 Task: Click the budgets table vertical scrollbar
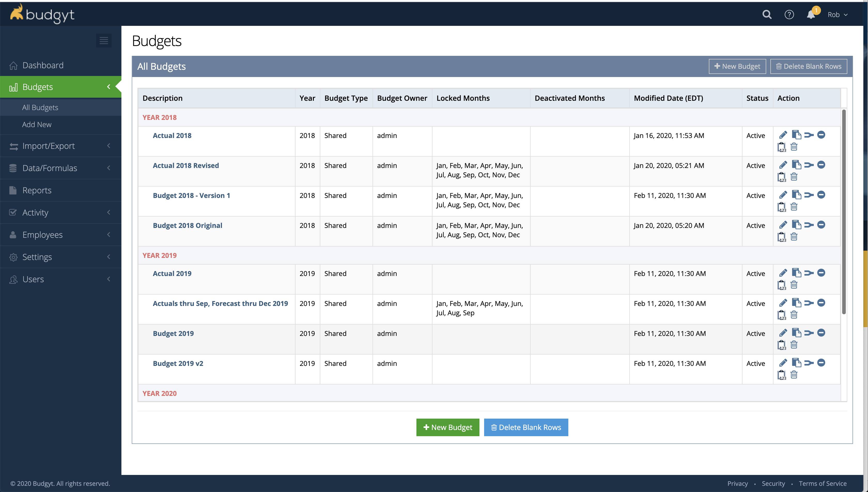click(x=844, y=212)
